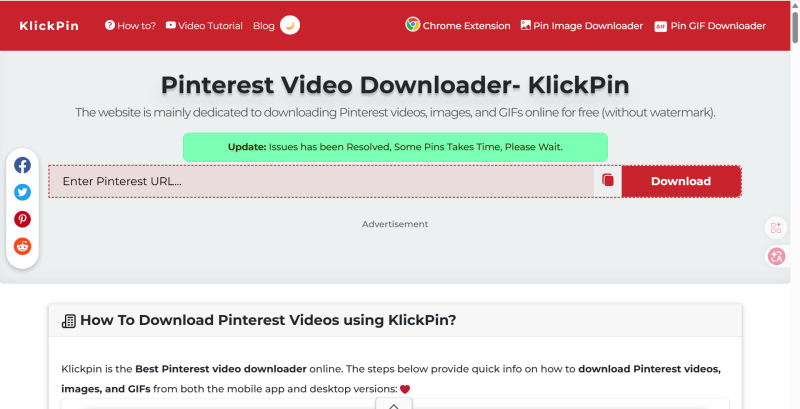This screenshot has height=409, width=800.
Task: Click the translate extension icon
Action: click(776, 256)
